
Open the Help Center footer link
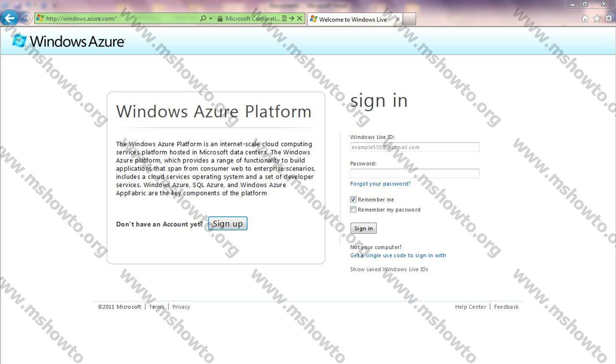point(470,307)
